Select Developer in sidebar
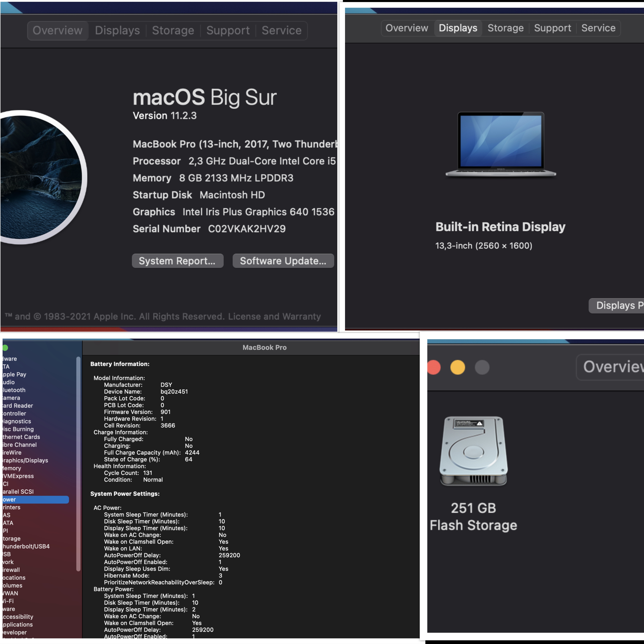Screen dimensions: 644x644 click(x=15, y=632)
